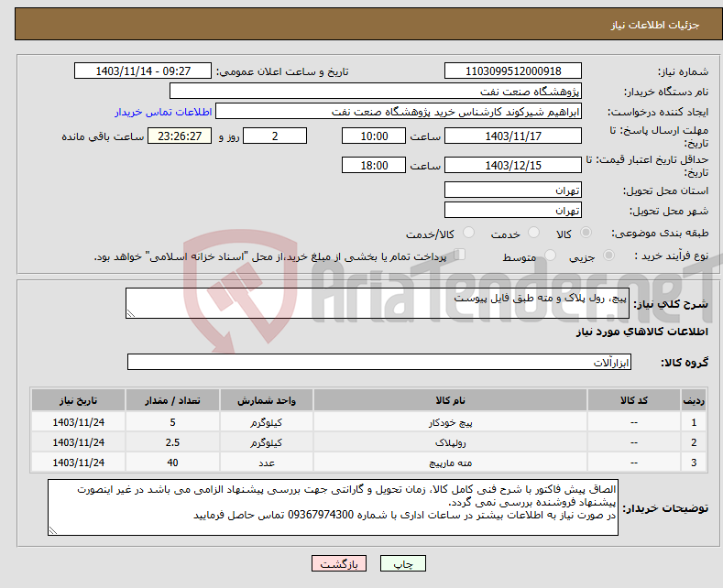Select the کالا/خدمت radio button
Viewport: 723px width, 588px height.
point(468,233)
